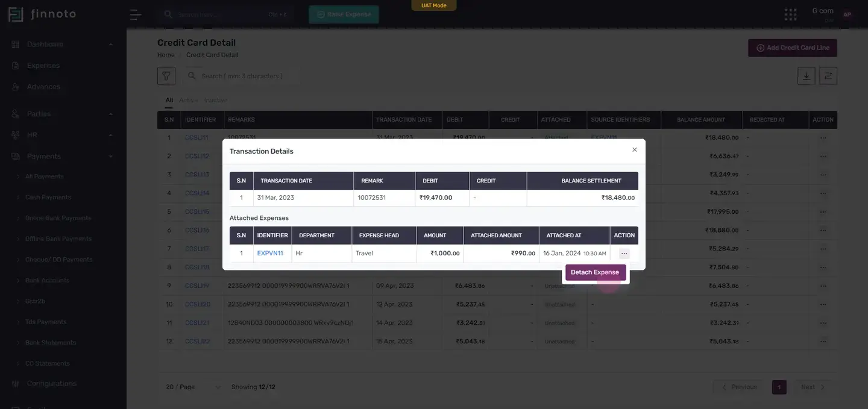Open Offline Bank Payments submenu item
The image size is (868, 409).
click(58, 239)
